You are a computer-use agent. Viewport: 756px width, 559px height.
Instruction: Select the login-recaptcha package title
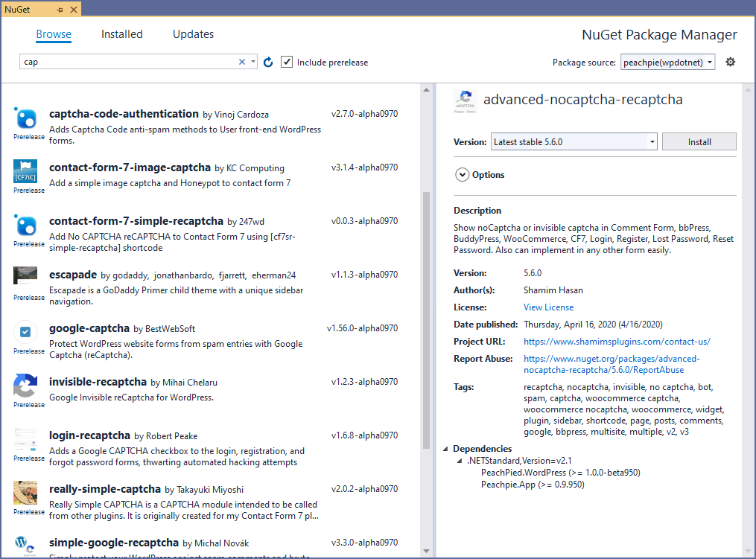click(89, 435)
